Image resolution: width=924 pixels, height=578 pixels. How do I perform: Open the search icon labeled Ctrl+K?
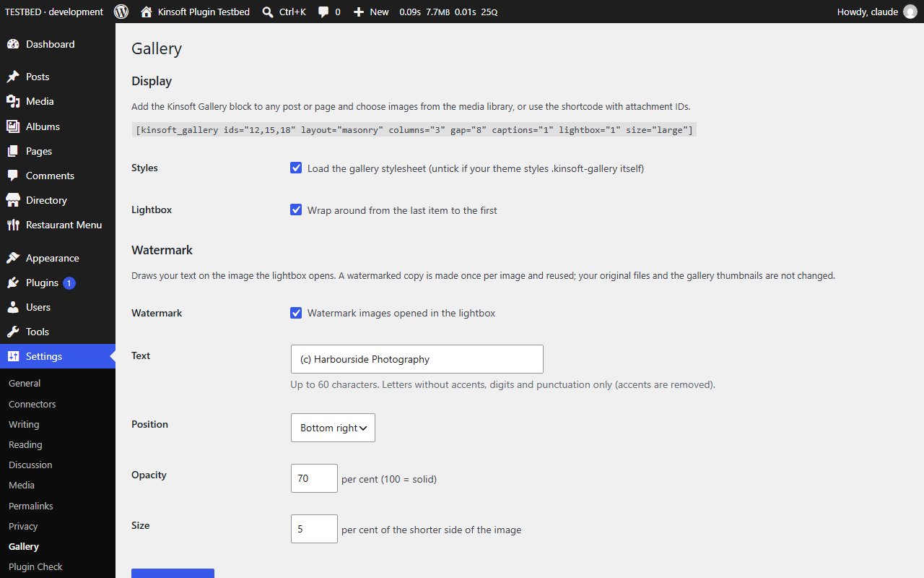pos(268,12)
